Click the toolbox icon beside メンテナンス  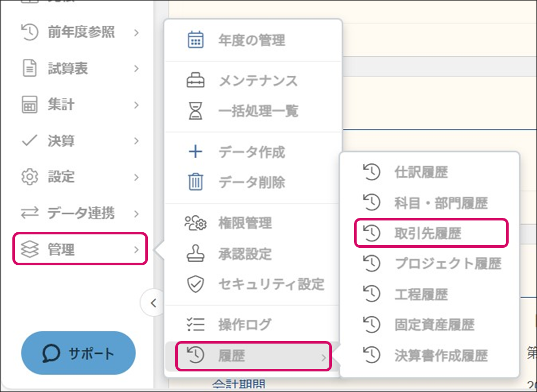click(195, 81)
